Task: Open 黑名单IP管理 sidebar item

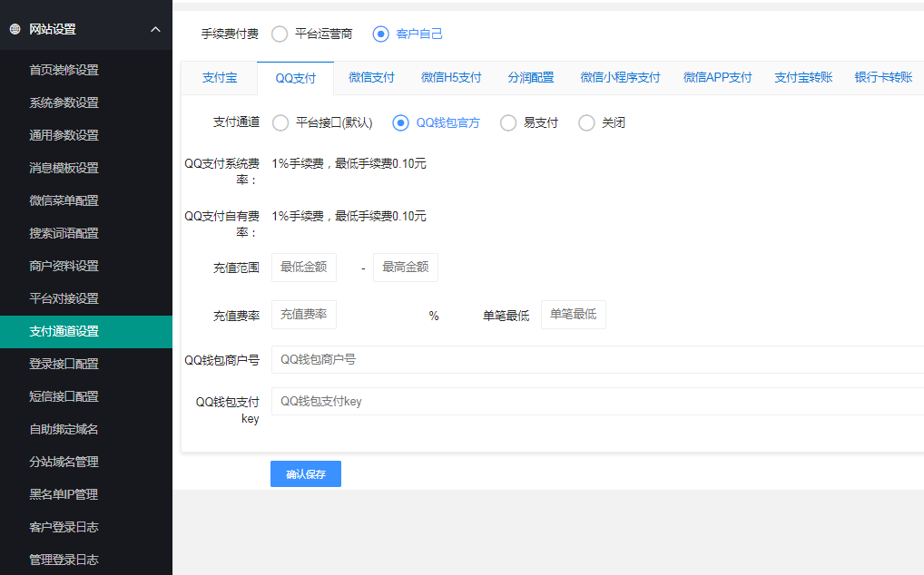Action: (x=64, y=494)
